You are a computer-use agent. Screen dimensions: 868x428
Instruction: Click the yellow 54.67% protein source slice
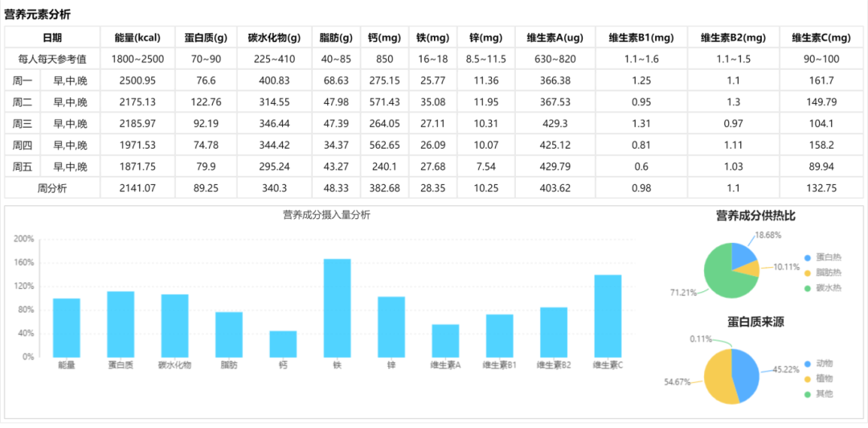click(718, 378)
